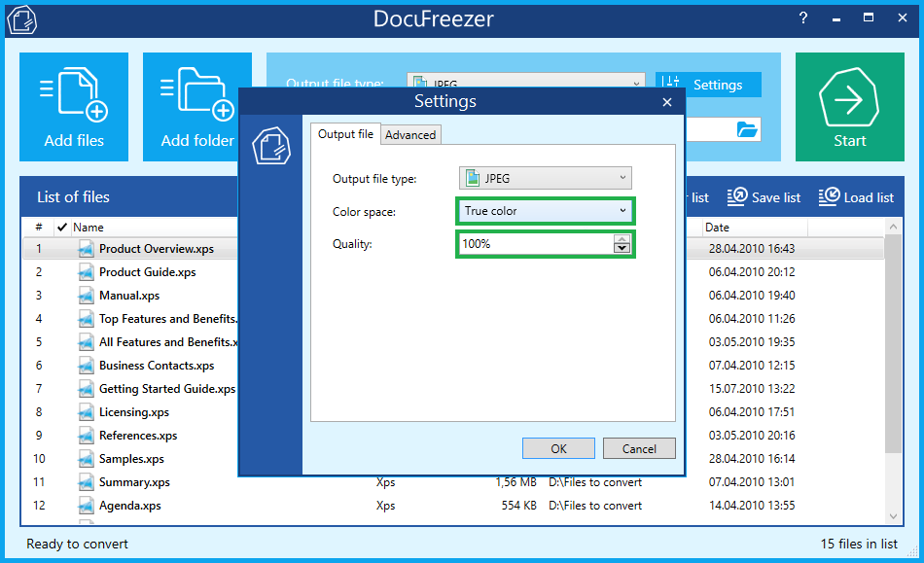The image size is (924, 563).
Task: Confirm settings with OK
Action: [x=558, y=449]
